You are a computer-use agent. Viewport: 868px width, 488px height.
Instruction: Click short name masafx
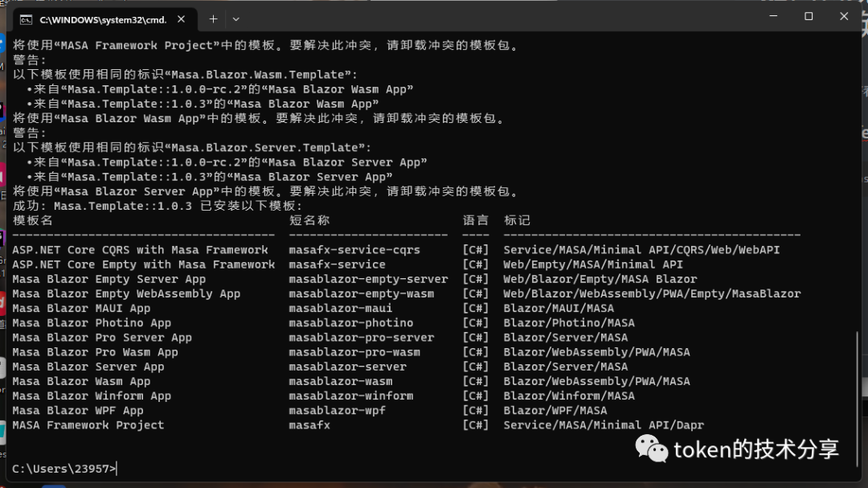pos(309,424)
